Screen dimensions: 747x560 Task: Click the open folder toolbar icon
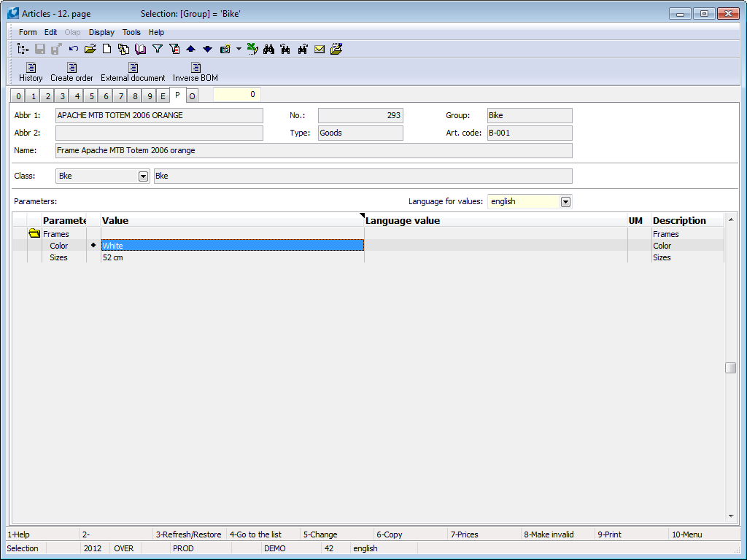(90, 49)
